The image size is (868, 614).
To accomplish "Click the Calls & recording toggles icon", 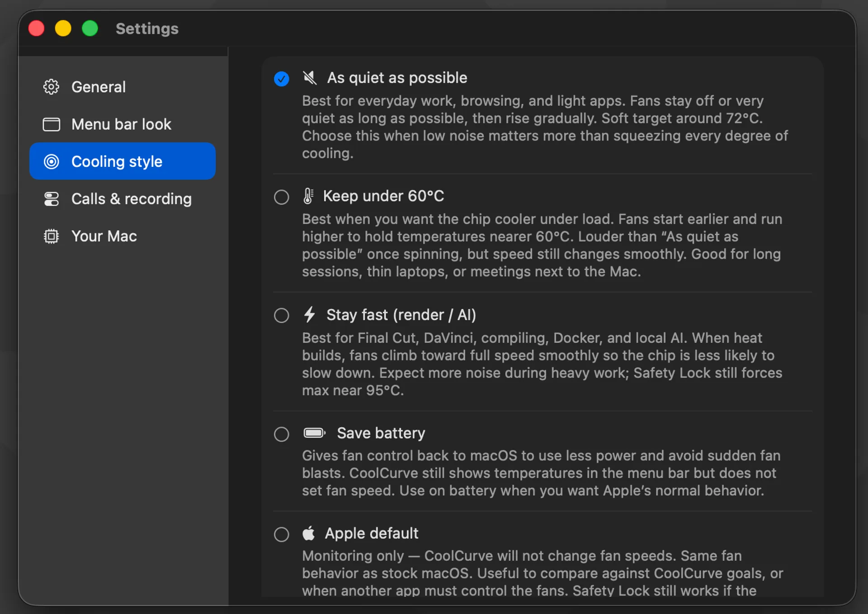I will pos(51,199).
